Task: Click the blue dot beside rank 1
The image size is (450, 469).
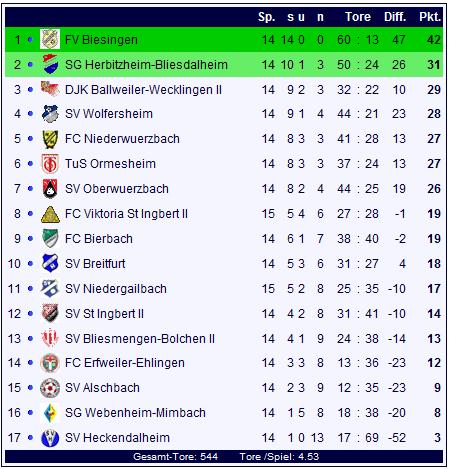Action: pos(30,40)
